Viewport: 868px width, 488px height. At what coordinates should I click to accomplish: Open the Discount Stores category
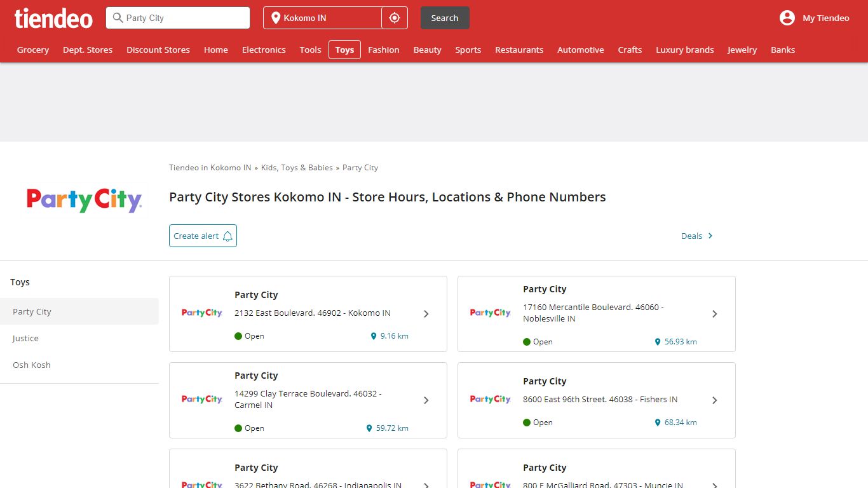click(x=158, y=50)
